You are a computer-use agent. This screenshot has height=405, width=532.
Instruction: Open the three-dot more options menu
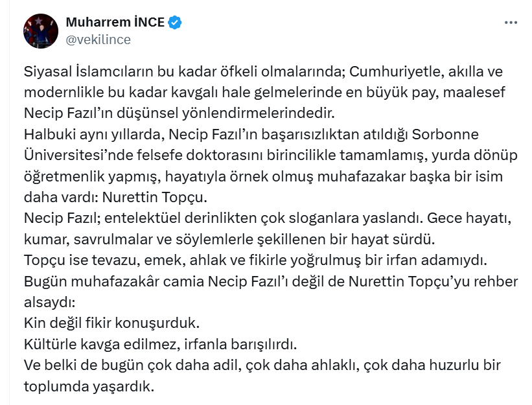point(510,23)
